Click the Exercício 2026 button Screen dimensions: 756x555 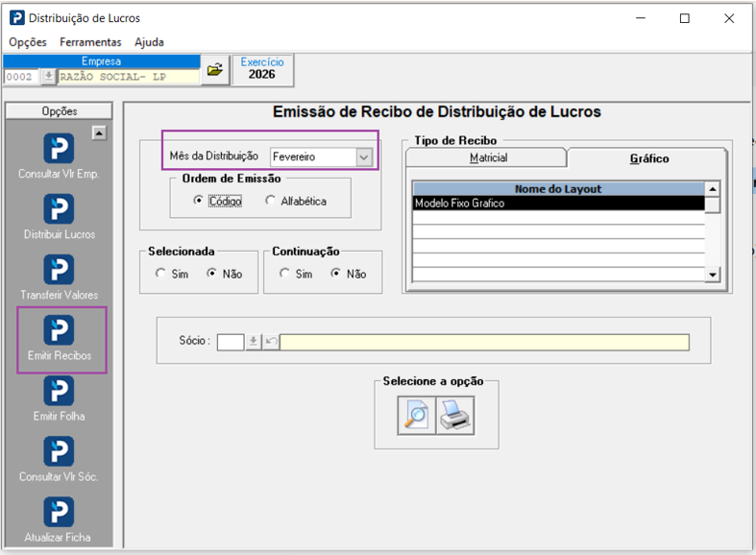tap(262, 70)
